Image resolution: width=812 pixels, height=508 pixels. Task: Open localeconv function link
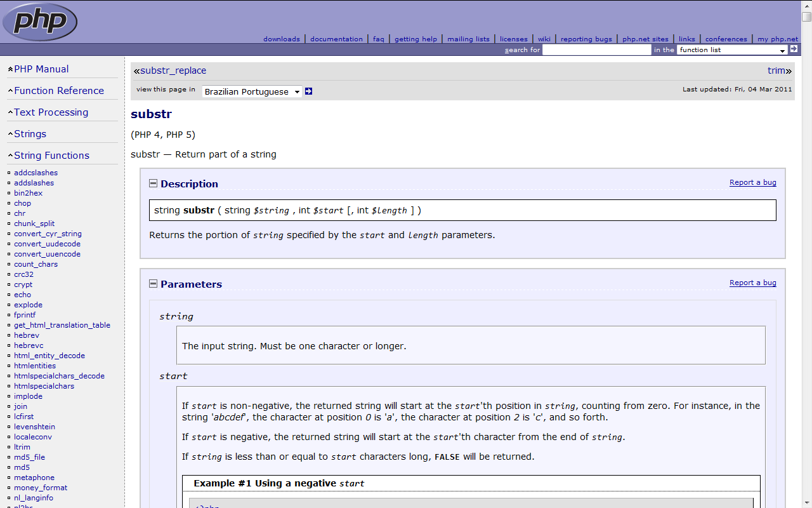(x=33, y=437)
